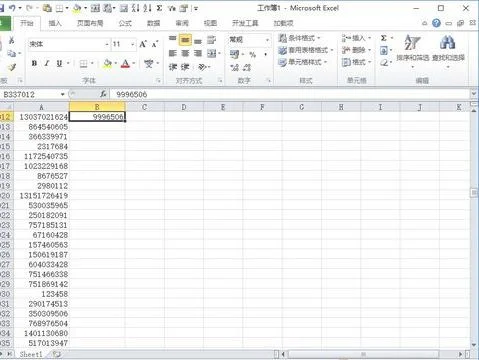
Task: Open the font size 11 dropdown
Action: pyautogui.click(x=132, y=44)
